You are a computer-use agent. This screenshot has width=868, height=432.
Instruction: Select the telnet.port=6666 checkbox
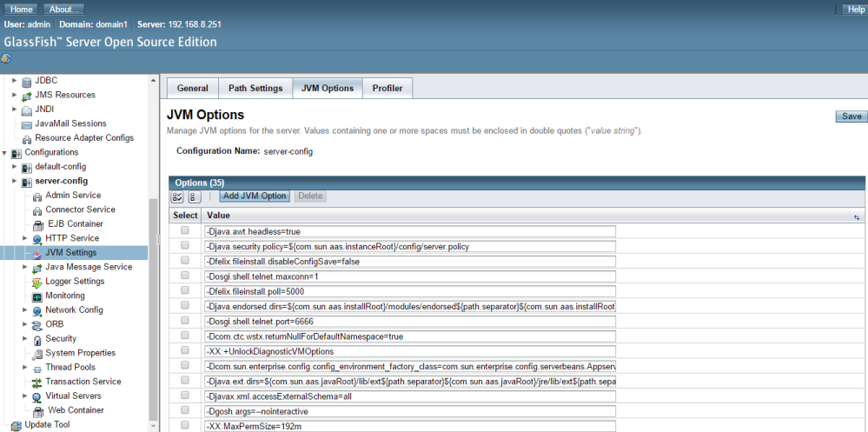point(185,320)
